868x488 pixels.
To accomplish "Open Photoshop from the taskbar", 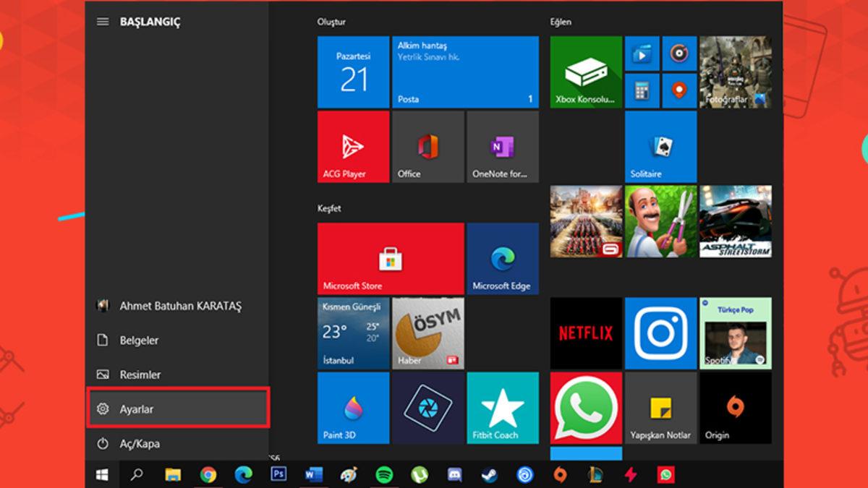I will [278, 476].
